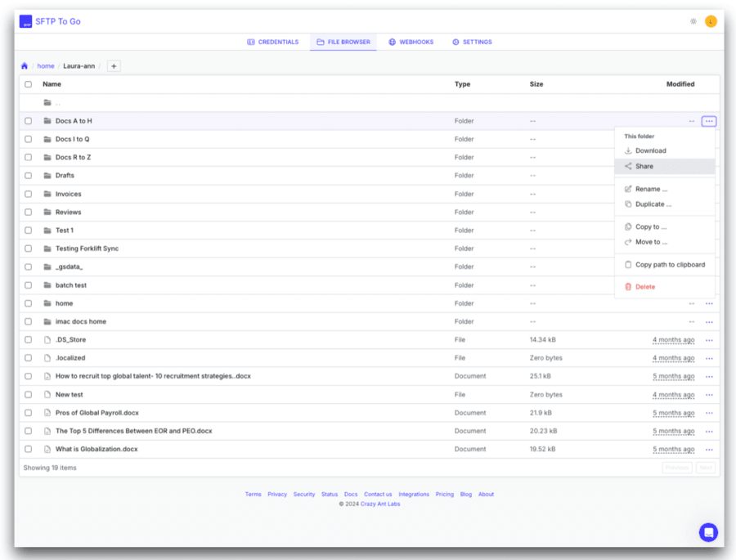Image resolution: width=736 pixels, height=560 pixels.
Task: Click the new folder plus button
Action: [x=113, y=65]
